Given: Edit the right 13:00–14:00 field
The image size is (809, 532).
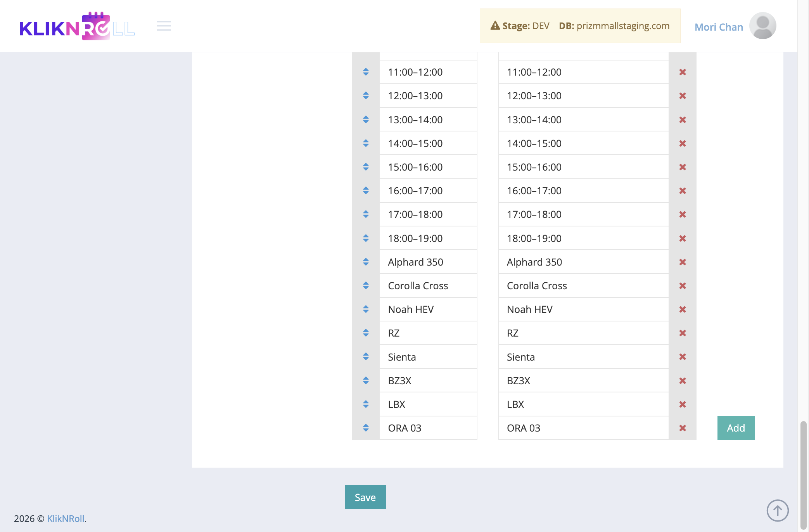Looking at the screenshot, I should tap(583, 120).
